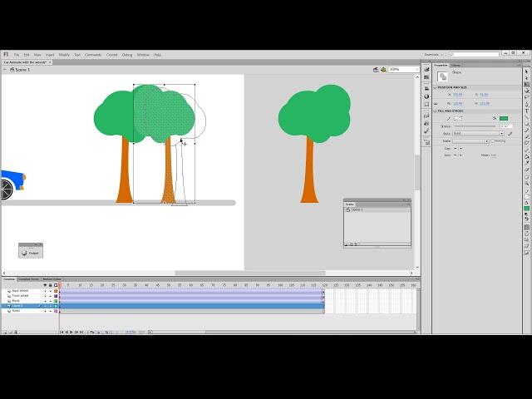Click the Output panel button
The height and width of the screenshot is (399, 532).
(31, 253)
